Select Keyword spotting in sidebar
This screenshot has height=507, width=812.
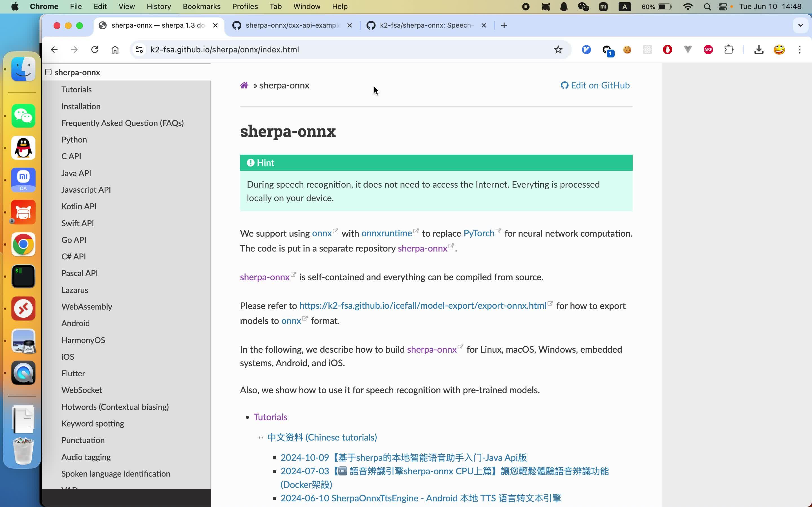[x=92, y=424]
